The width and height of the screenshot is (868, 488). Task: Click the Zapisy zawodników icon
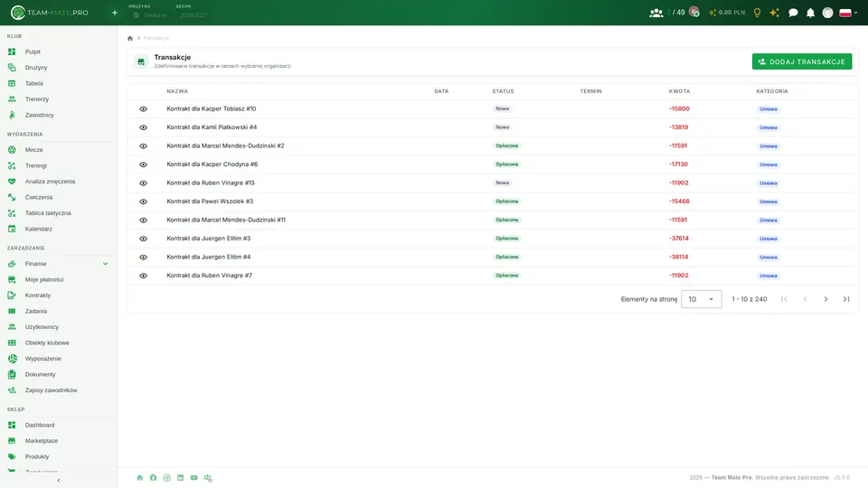coord(12,390)
